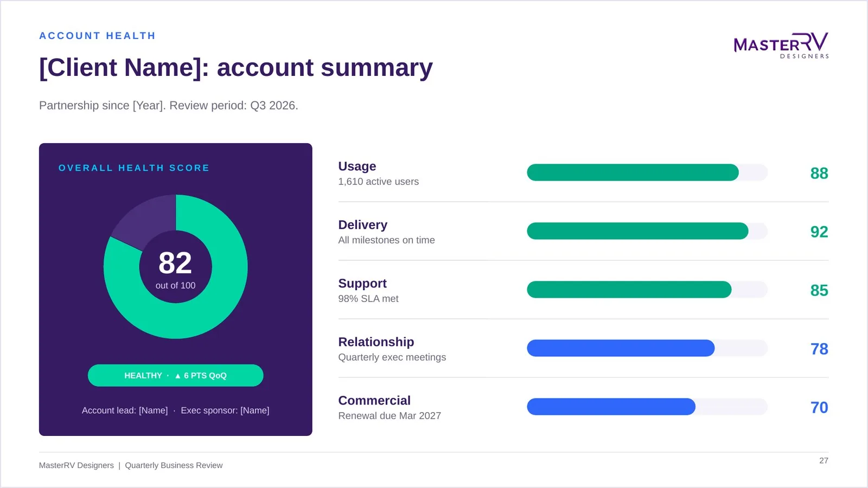Select 'Quarterly exec meetings' text
Screen dimensions: 868x488
[392, 357]
